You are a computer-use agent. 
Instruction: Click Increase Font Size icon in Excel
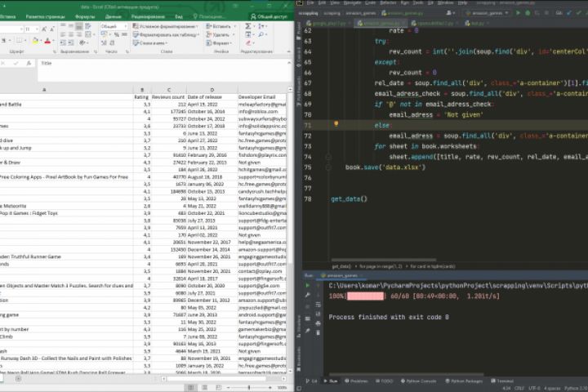point(44,29)
